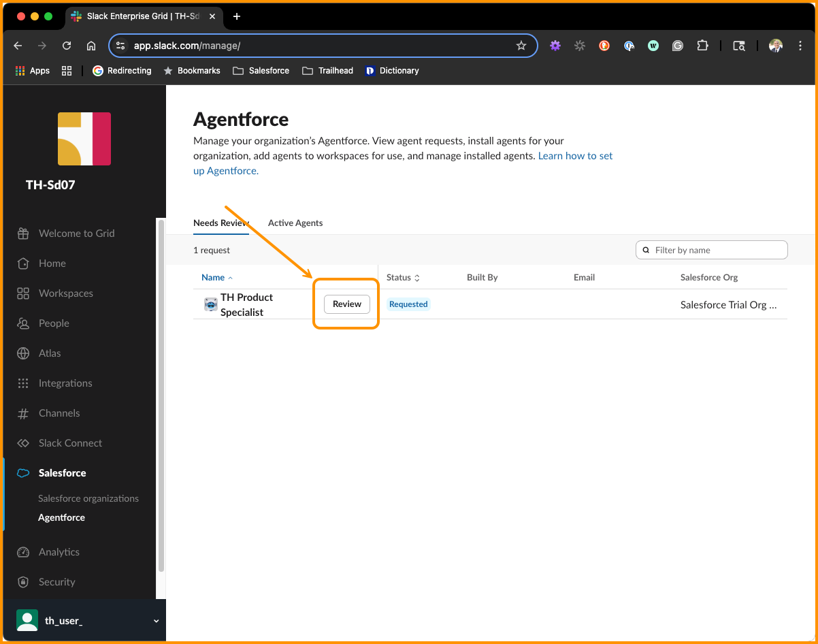
Task: Select the Needs Review tab
Action: 221,223
